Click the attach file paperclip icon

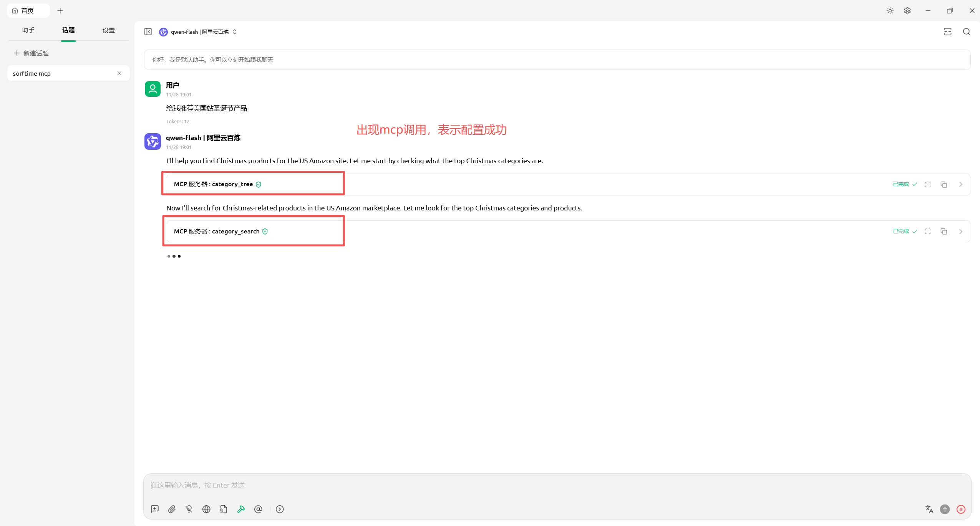pyautogui.click(x=172, y=509)
